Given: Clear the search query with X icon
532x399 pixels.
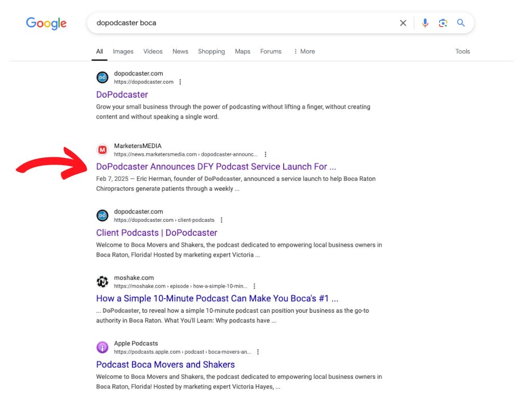Looking at the screenshot, I should (403, 23).
